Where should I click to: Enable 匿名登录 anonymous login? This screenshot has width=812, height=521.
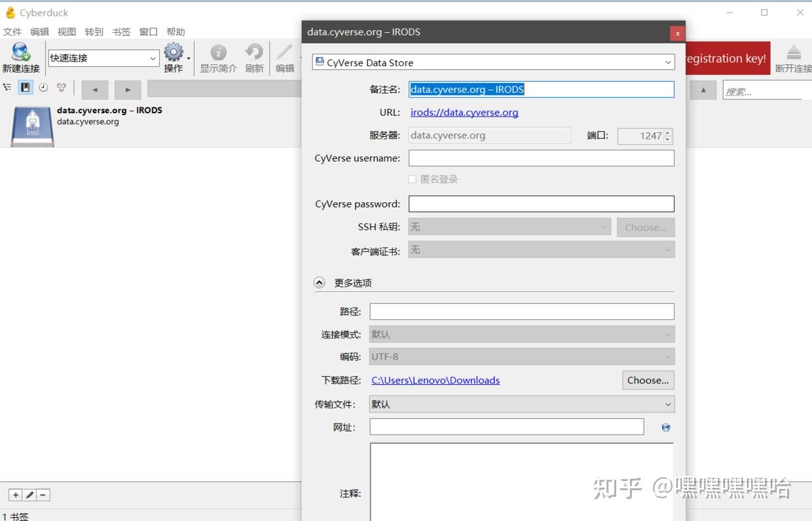[x=413, y=179]
